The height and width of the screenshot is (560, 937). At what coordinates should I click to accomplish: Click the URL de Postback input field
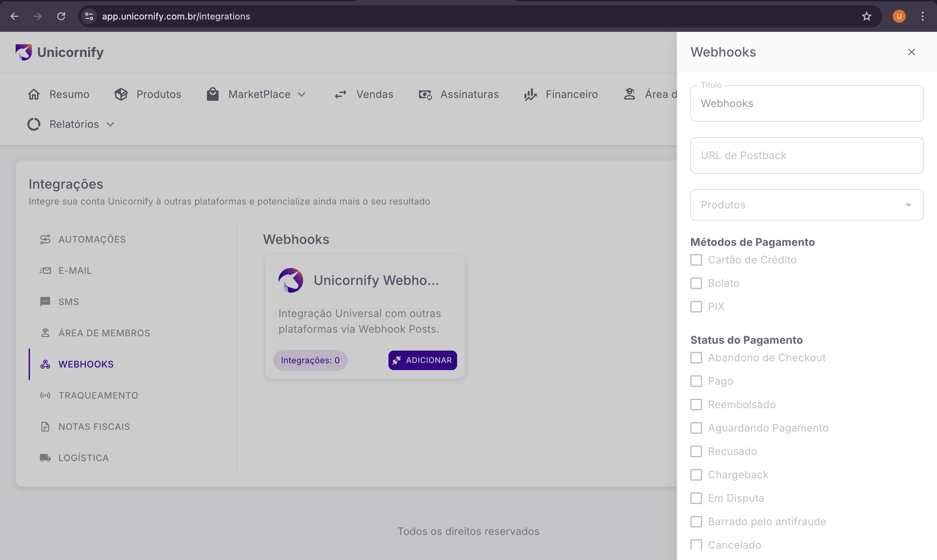pos(807,155)
